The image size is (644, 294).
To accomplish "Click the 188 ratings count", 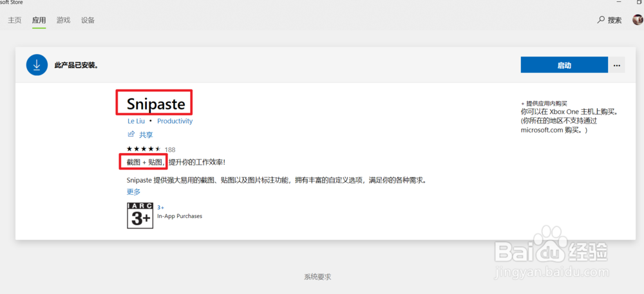I will tap(170, 149).
